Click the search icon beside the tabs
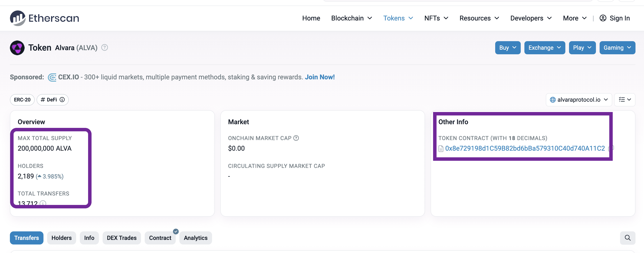644x253 pixels. [x=627, y=238]
